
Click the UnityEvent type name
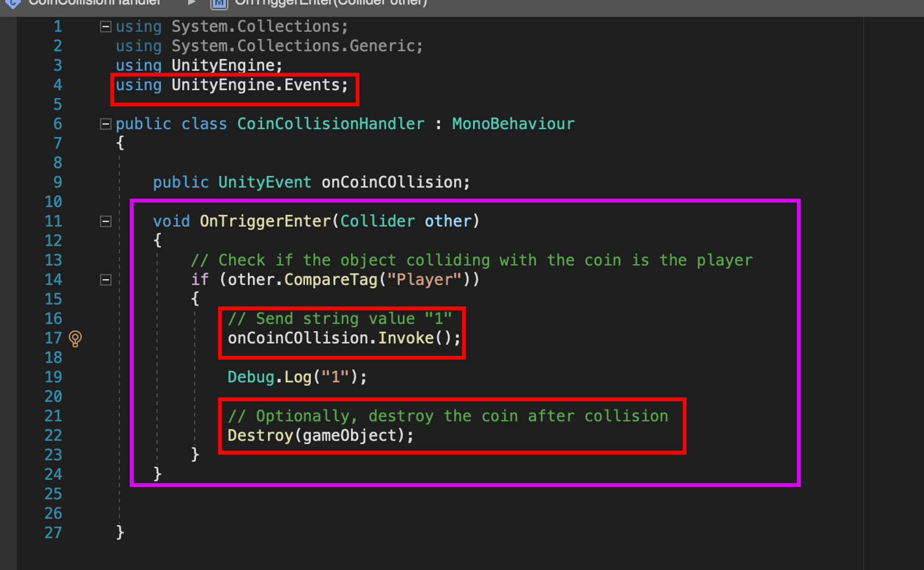click(264, 182)
